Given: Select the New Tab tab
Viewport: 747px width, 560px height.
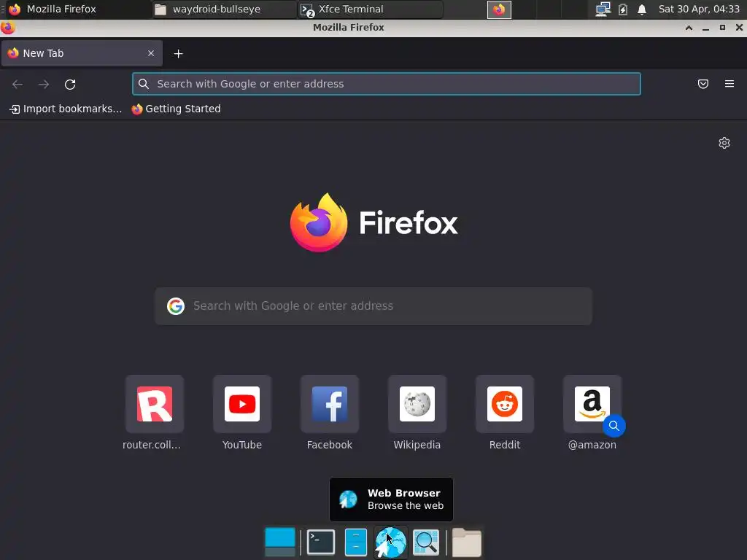Looking at the screenshot, I should pyautogui.click(x=82, y=53).
